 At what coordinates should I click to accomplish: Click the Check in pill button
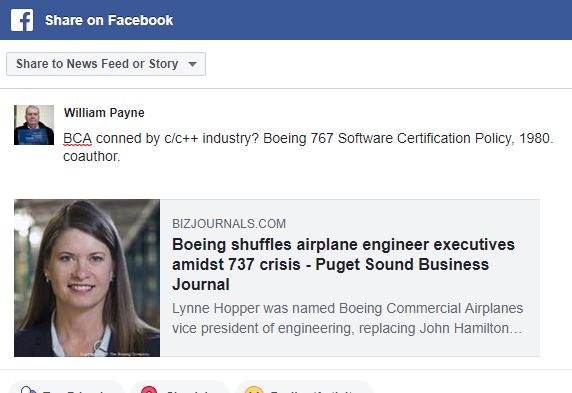(179, 387)
